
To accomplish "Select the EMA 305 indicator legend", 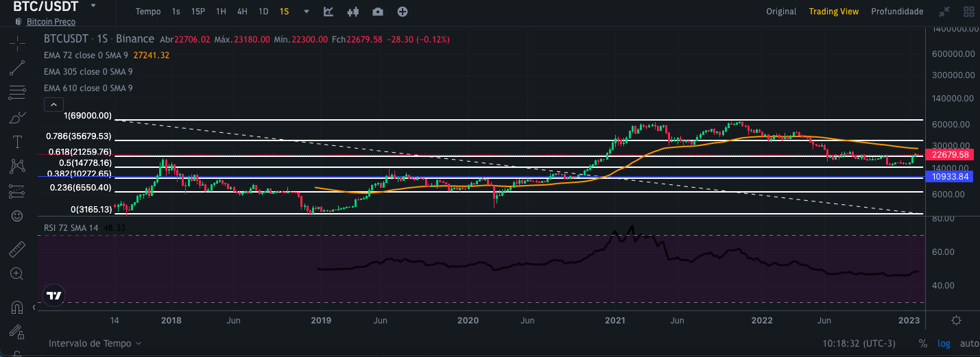I will pos(88,71).
